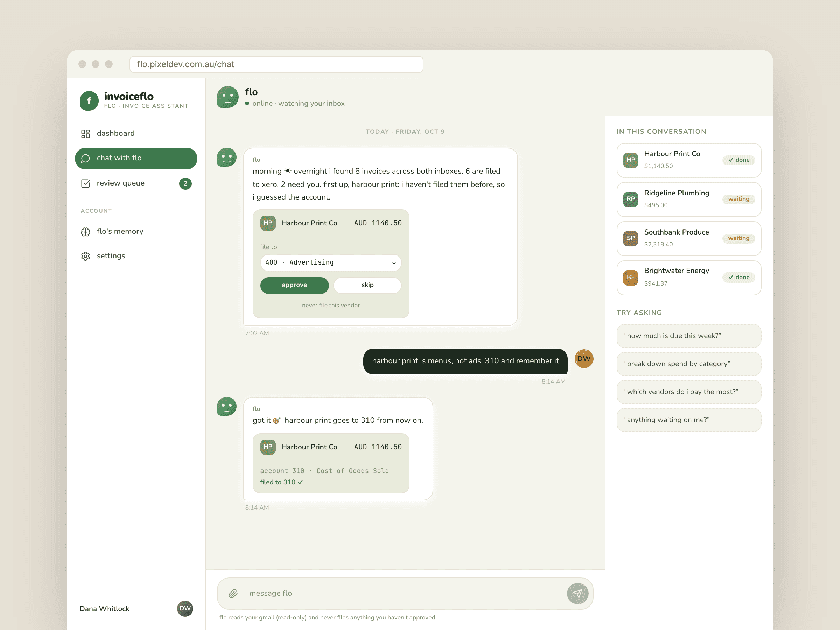Go to the dashboard page
The width and height of the screenshot is (840, 630).
coord(136,134)
